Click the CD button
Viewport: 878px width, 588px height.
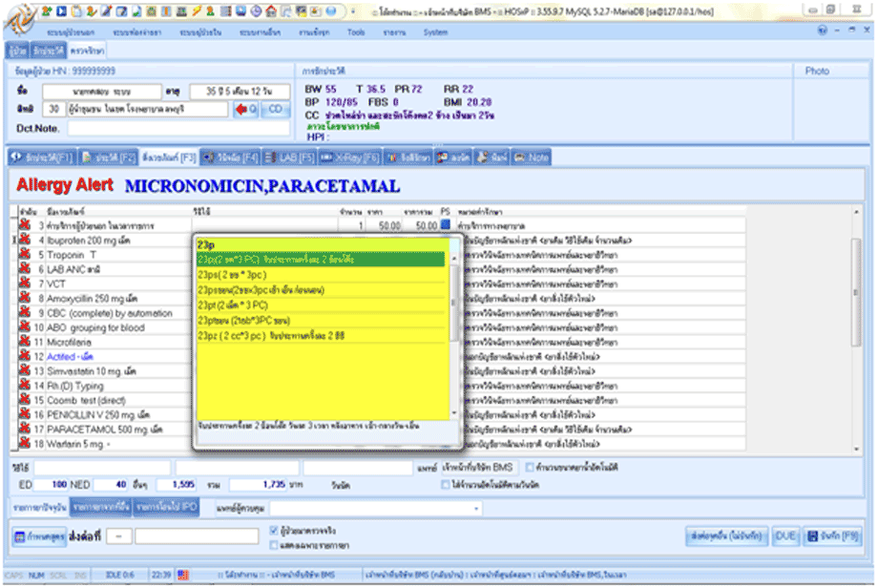click(x=275, y=109)
